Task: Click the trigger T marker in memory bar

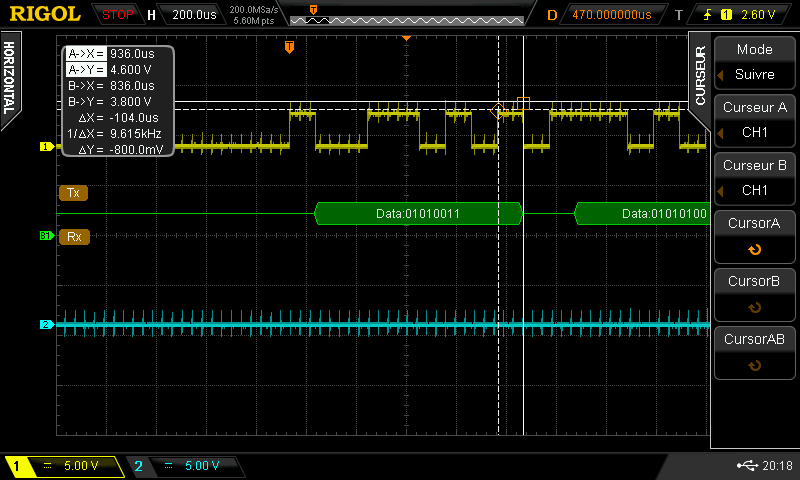Action: [x=313, y=9]
